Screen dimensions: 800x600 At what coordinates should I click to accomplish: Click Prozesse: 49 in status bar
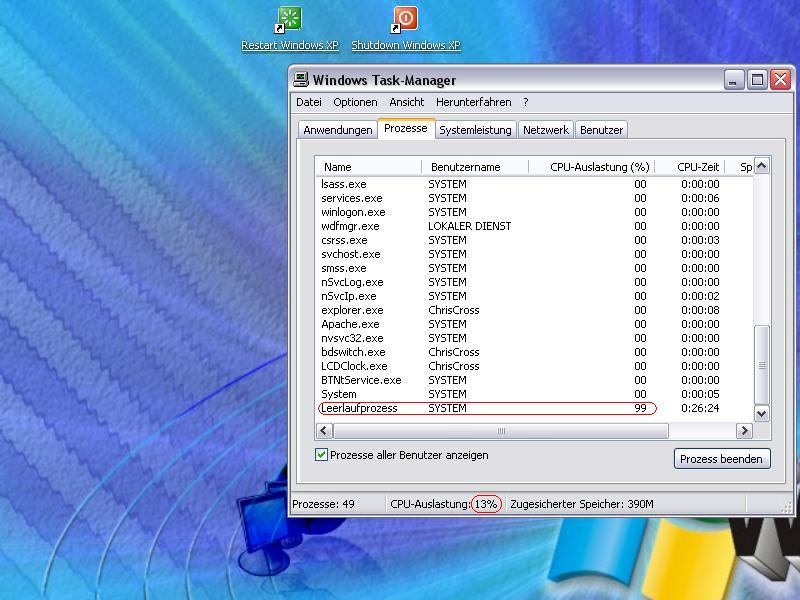pyautogui.click(x=323, y=504)
